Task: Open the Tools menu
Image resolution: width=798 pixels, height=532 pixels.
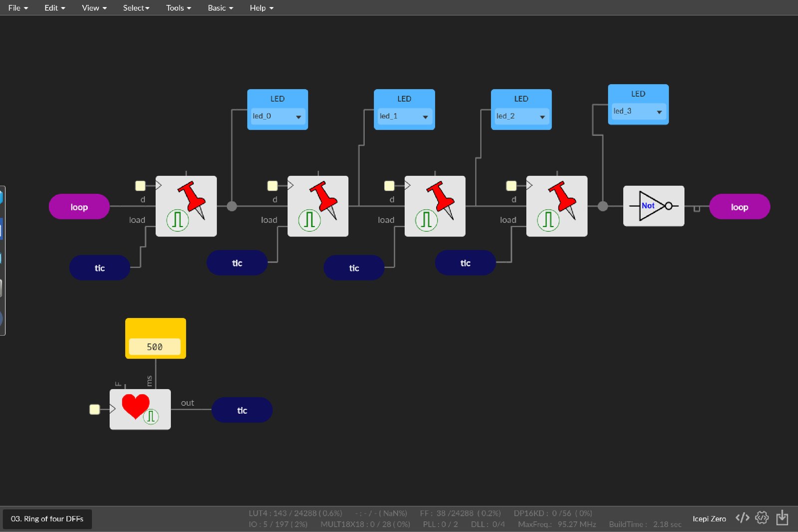Action: pos(178,8)
